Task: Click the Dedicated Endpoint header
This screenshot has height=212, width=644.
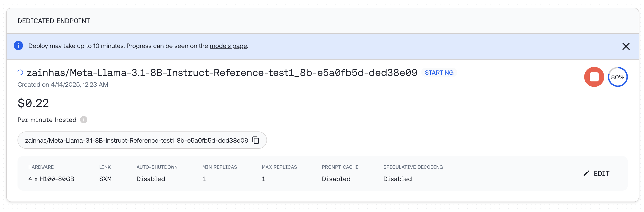Action: click(54, 21)
